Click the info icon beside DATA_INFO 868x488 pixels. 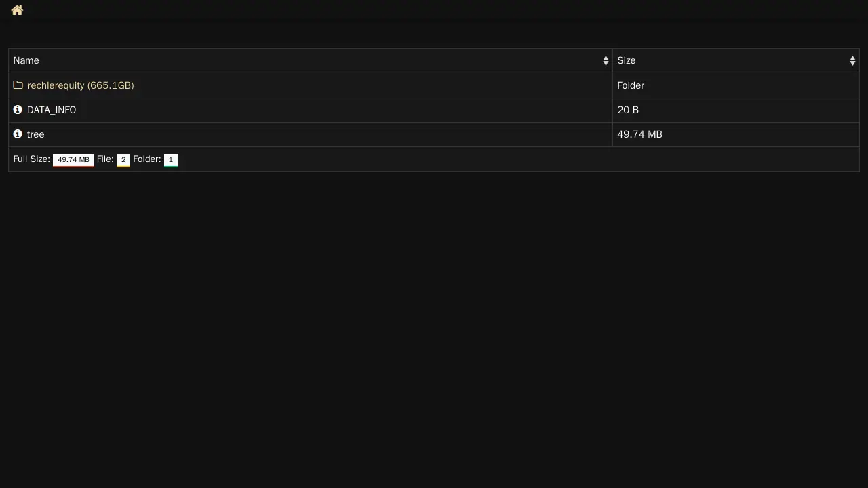(18, 110)
